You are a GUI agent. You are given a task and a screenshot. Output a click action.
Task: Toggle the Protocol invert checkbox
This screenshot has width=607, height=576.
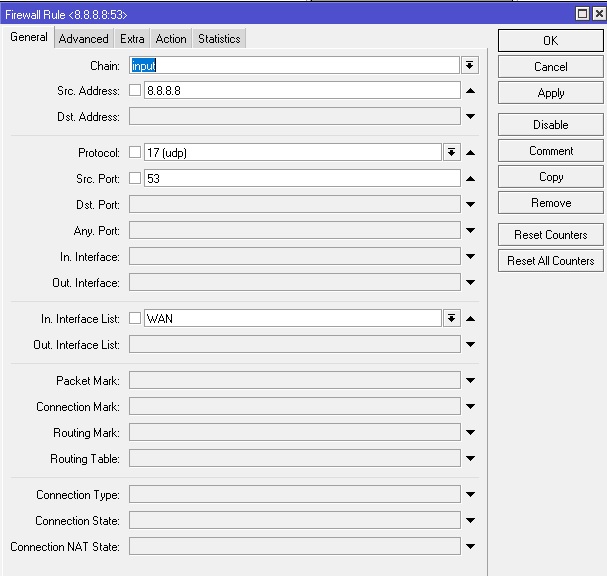(x=135, y=152)
